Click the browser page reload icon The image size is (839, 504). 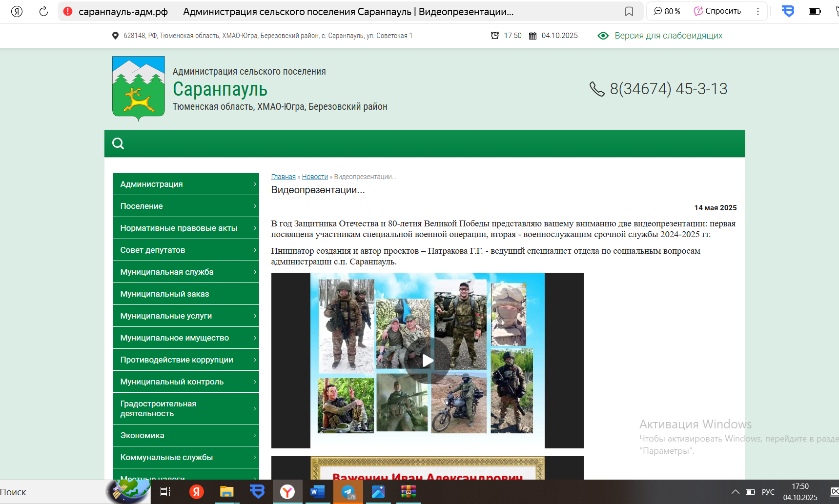click(43, 11)
